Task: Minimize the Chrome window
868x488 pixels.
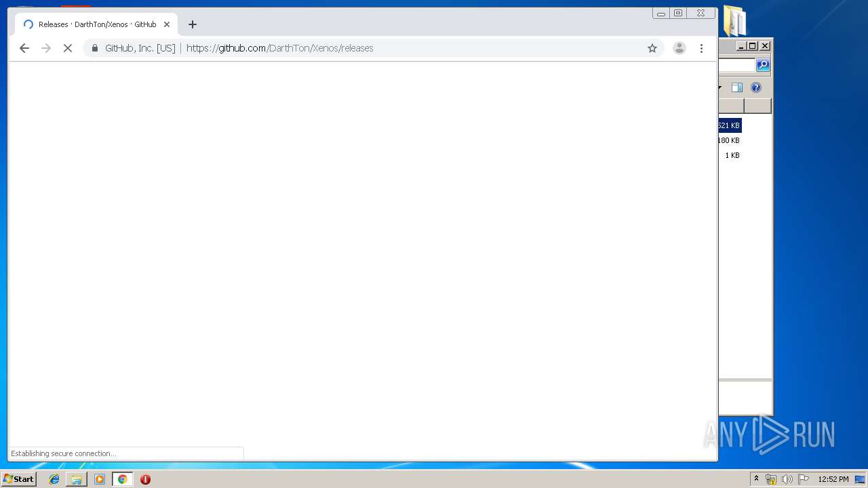Action: 661,13
